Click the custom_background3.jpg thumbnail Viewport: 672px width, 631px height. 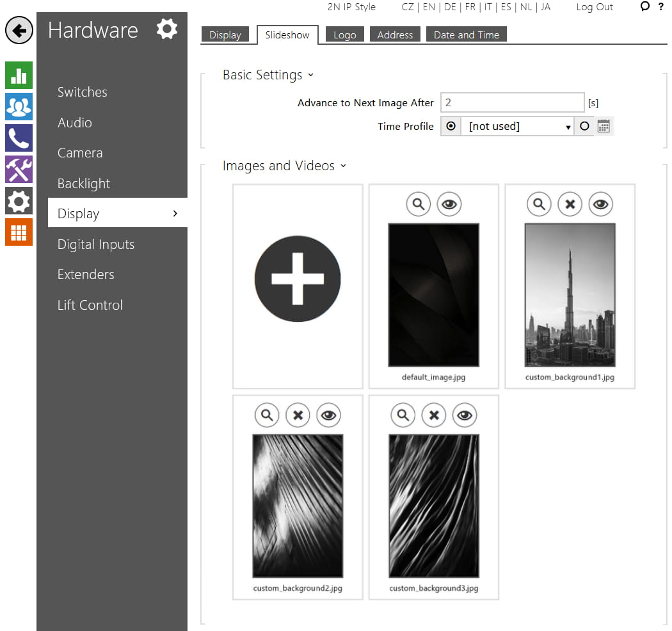click(x=434, y=506)
